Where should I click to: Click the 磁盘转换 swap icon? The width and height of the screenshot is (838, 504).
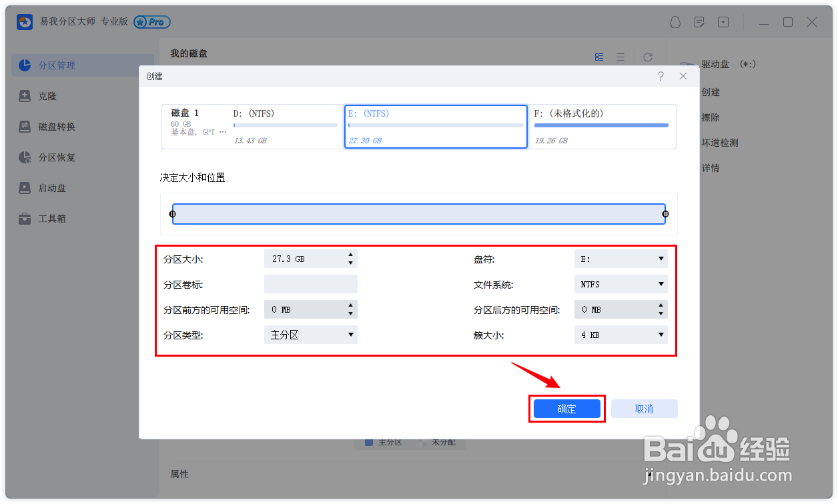(25, 127)
